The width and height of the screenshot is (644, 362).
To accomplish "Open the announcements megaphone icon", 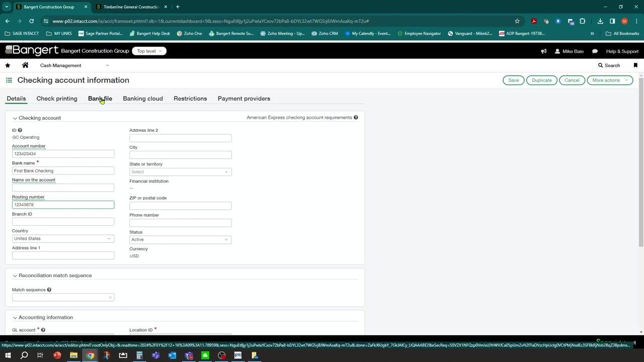I will click(x=543, y=51).
